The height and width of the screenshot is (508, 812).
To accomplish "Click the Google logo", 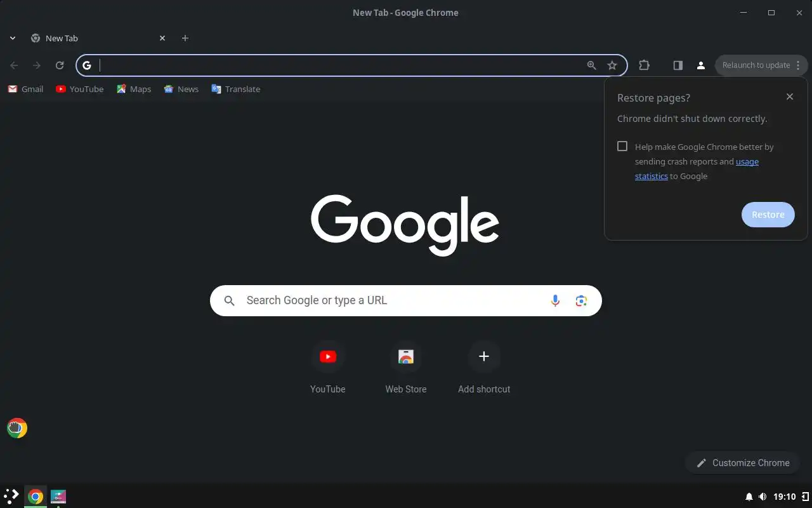I will 405,225.
